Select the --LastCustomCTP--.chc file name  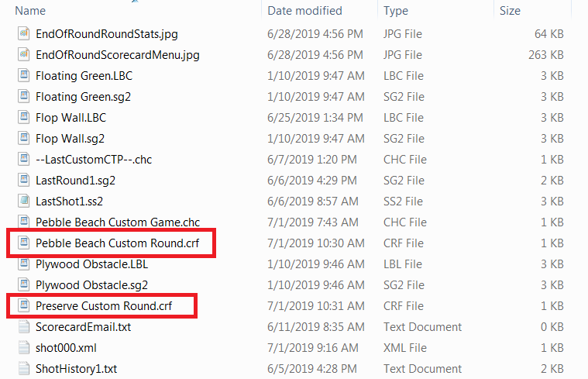pos(94,160)
